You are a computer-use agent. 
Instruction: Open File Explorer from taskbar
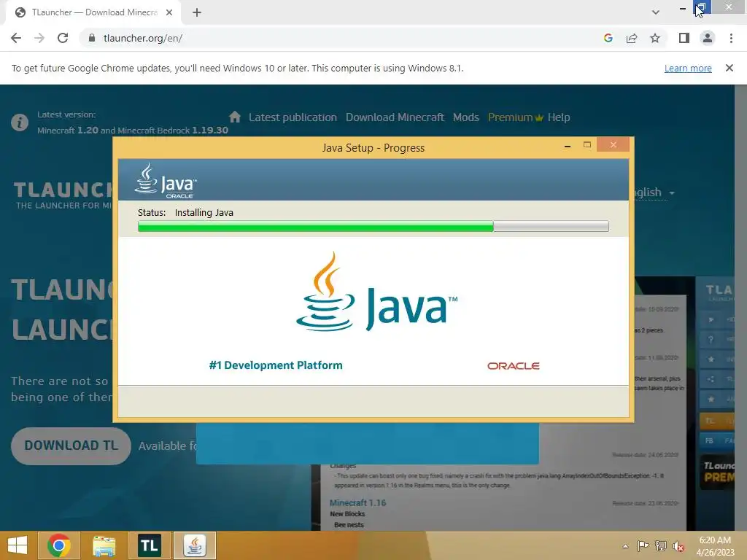(x=104, y=545)
